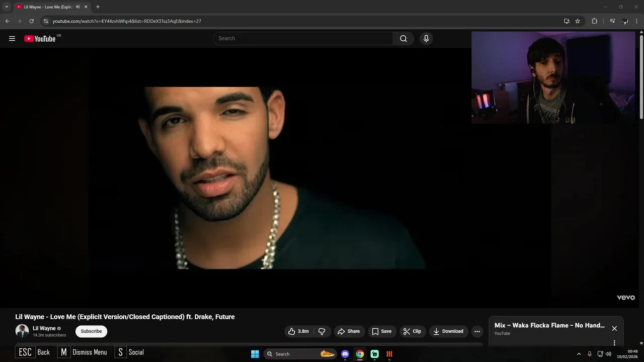This screenshot has width=644, height=362.
Task: Open the Mix playlist panel three-dot options
Action: [x=614, y=343]
